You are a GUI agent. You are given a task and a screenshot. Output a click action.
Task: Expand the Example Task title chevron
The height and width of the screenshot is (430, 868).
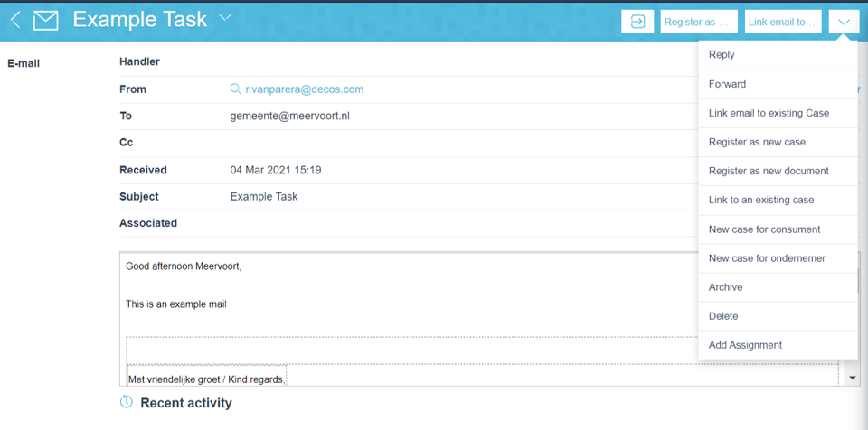(x=225, y=18)
